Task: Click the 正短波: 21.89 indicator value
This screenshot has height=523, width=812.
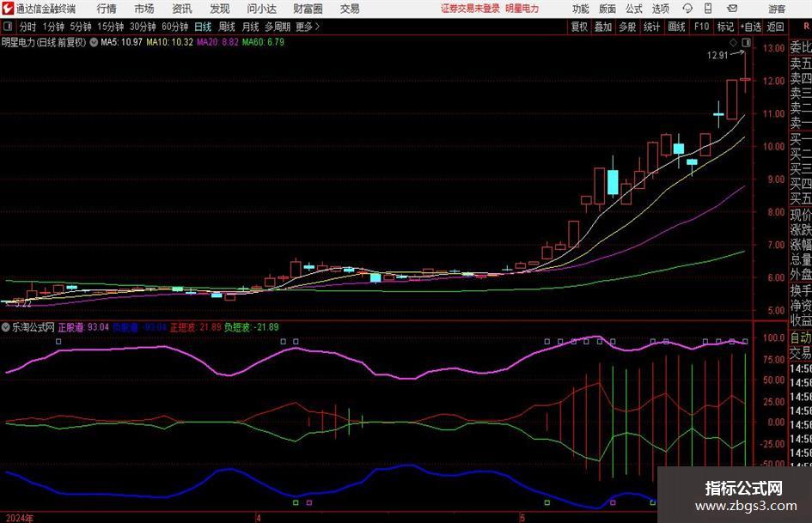Action: (196, 327)
